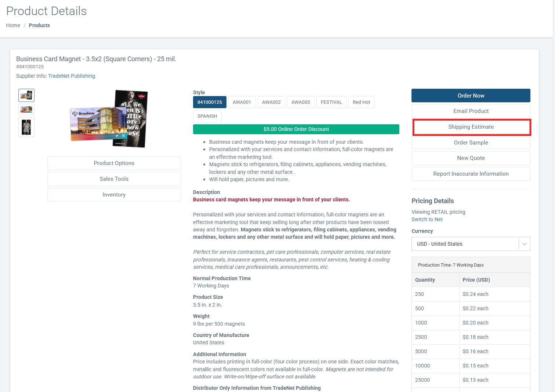Click the 9 lbs per 500 magnets value
Screen dimensions: 555x392
coord(219,324)
